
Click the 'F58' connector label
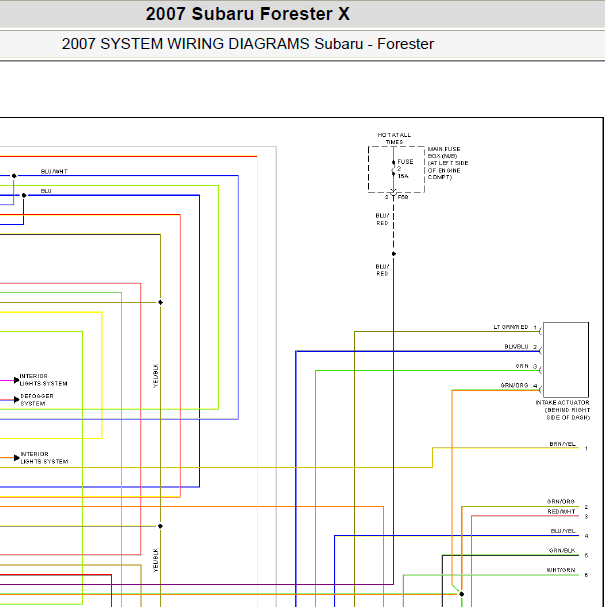[x=403, y=197]
